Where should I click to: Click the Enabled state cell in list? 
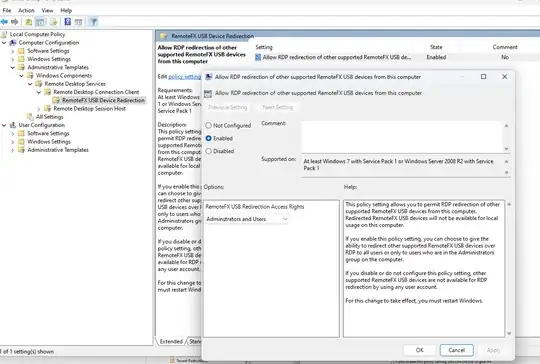tap(436, 57)
